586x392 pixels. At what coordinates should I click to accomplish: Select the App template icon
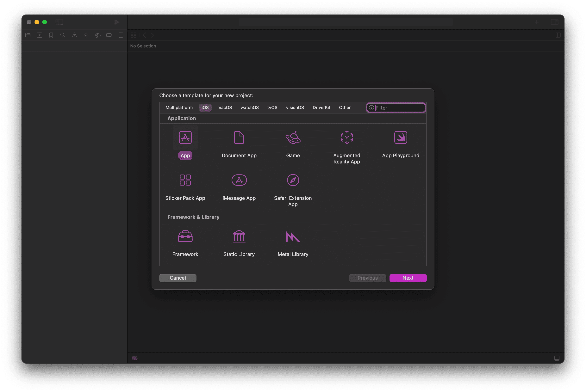[185, 137]
